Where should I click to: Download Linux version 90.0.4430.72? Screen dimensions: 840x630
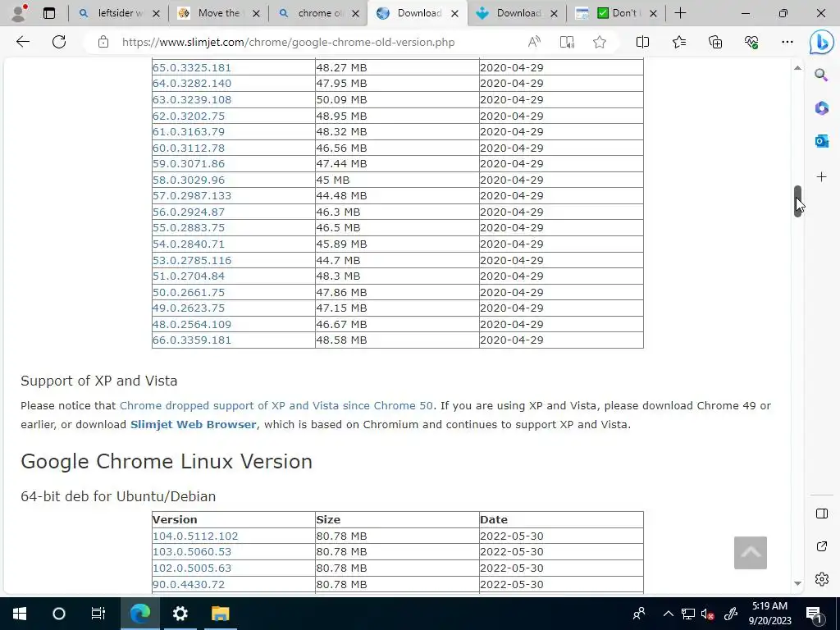[189, 584]
